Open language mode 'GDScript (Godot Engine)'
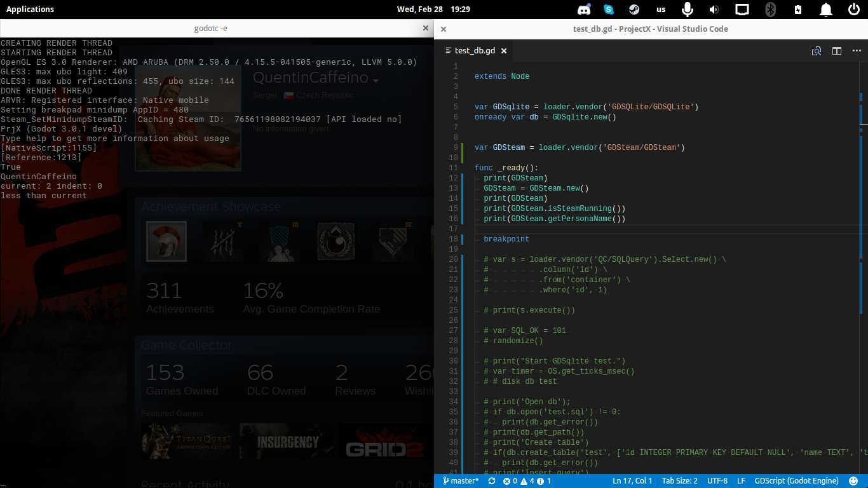Viewport: 868px width, 488px height. click(x=797, y=481)
